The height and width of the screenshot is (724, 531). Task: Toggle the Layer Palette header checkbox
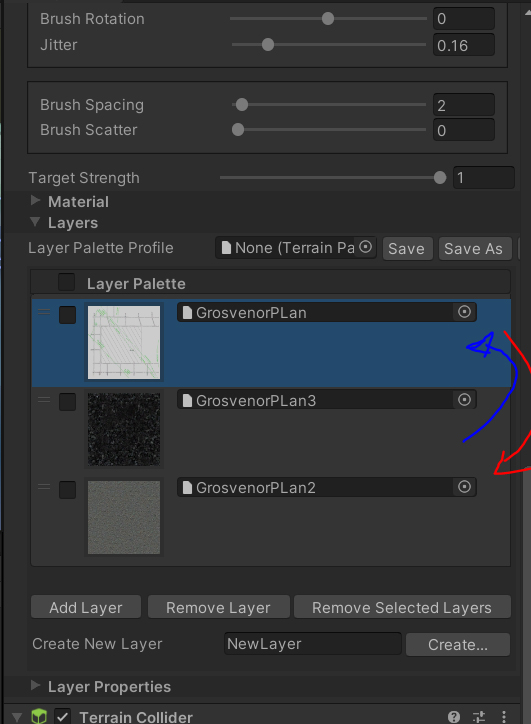pyautogui.click(x=66, y=282)
